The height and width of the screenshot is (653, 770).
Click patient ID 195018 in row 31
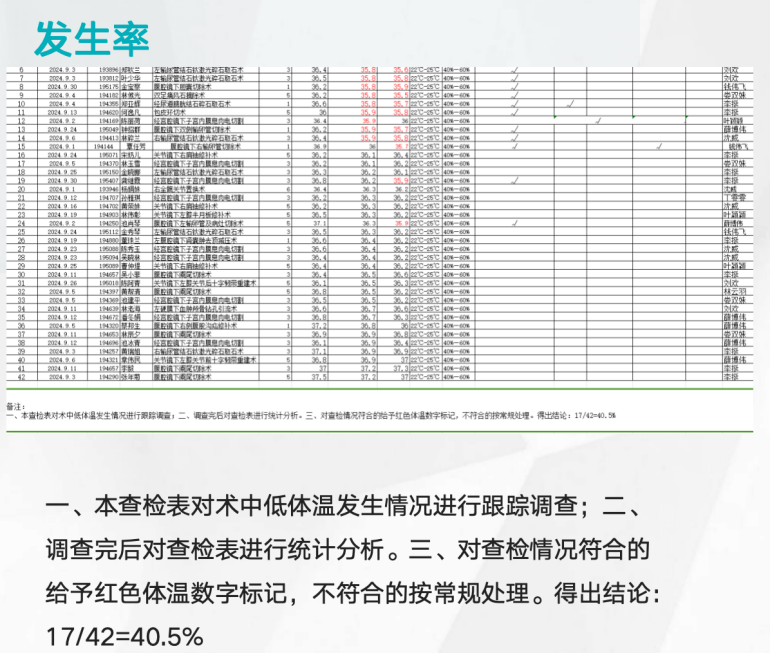(x=109, y=283)
